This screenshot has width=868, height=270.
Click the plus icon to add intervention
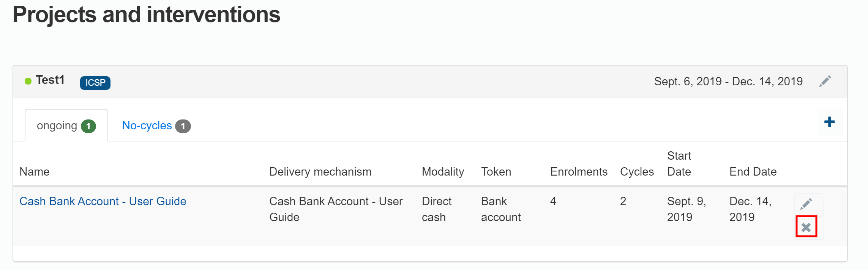829,122
